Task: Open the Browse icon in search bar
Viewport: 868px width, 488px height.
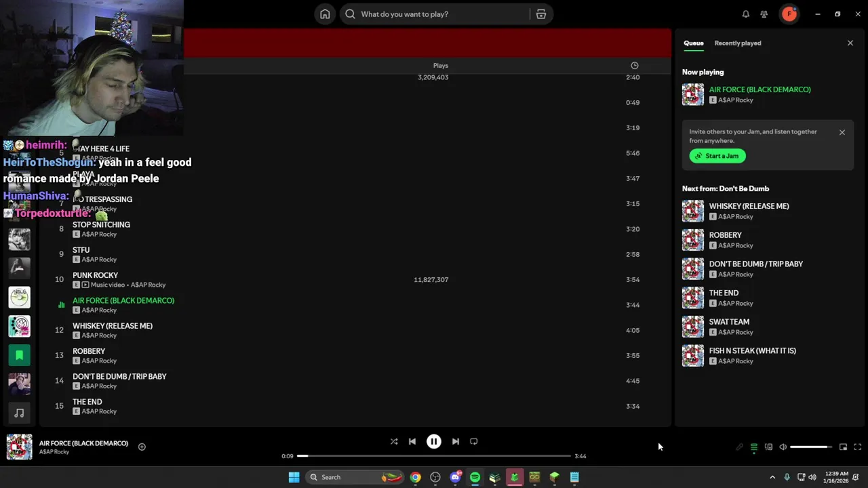Action: pos(541,14)
